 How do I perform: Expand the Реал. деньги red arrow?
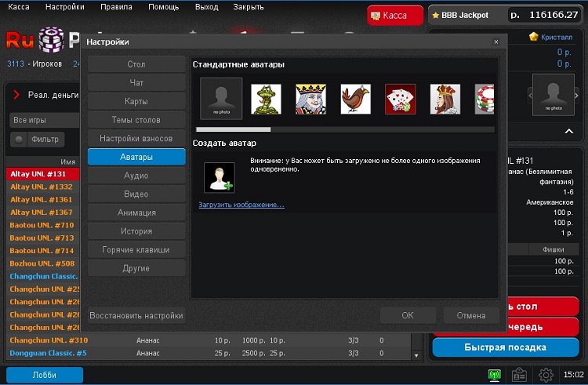tap(16, 95)
